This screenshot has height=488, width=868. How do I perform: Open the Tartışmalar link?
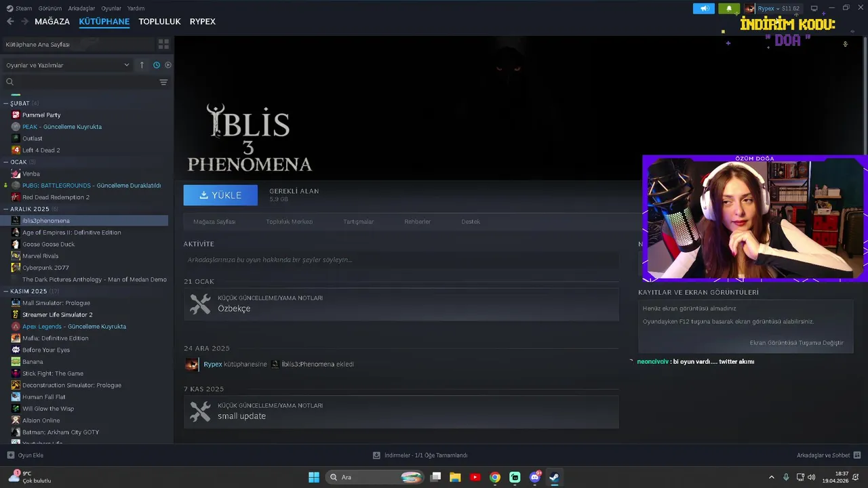point(358,222)
